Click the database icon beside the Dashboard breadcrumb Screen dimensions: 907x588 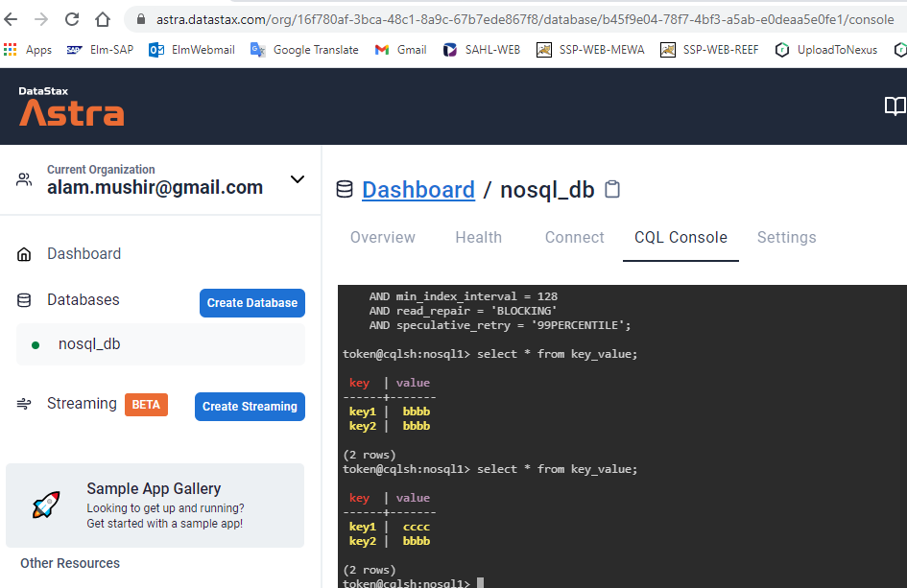[344, 189]
